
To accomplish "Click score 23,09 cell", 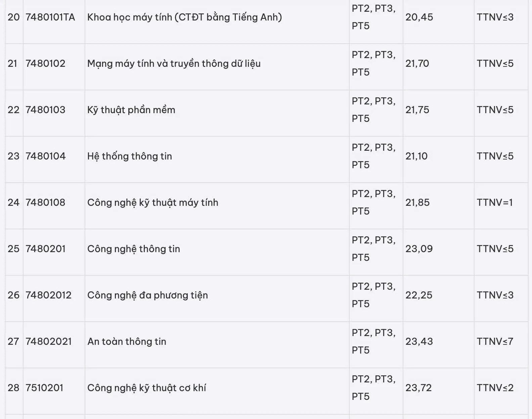I will tap(419, 249).
